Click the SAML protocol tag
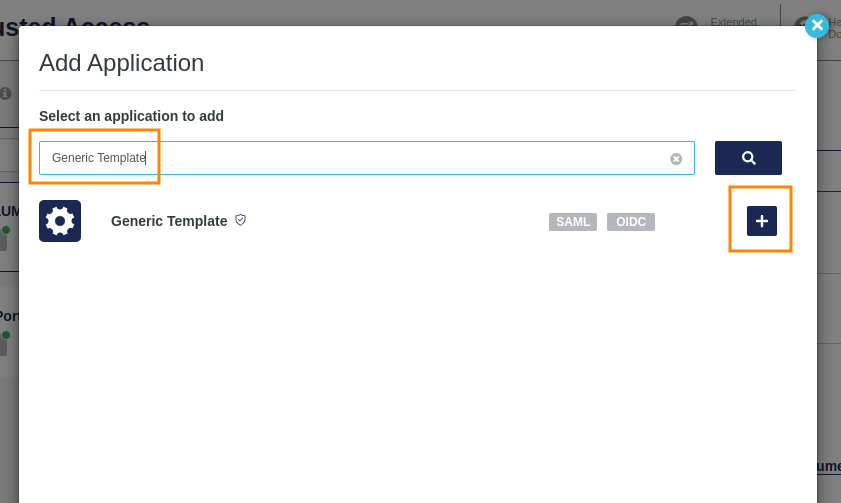Screen dimensions: 841x503 tap(573, 222)
